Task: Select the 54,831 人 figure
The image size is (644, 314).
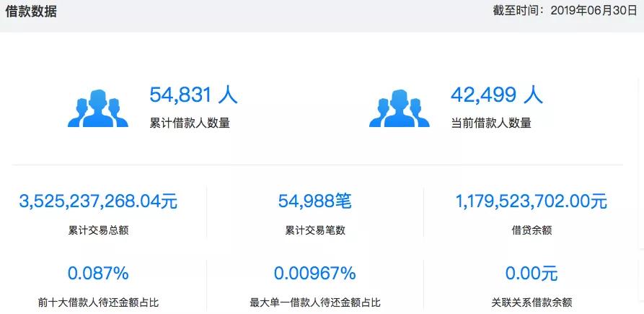Action: point(193,95)
